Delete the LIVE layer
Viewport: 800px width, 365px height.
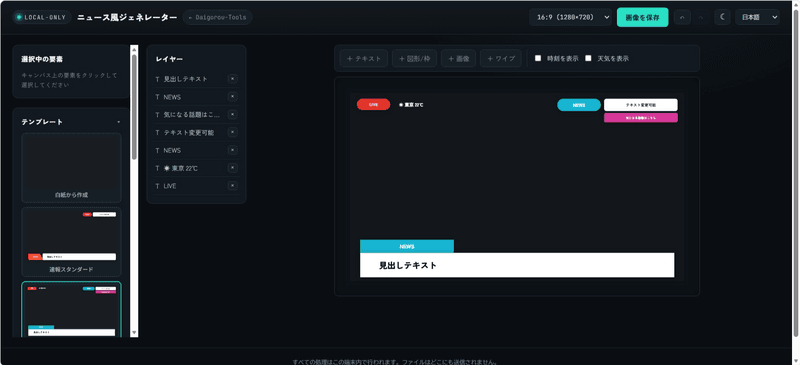233,186
